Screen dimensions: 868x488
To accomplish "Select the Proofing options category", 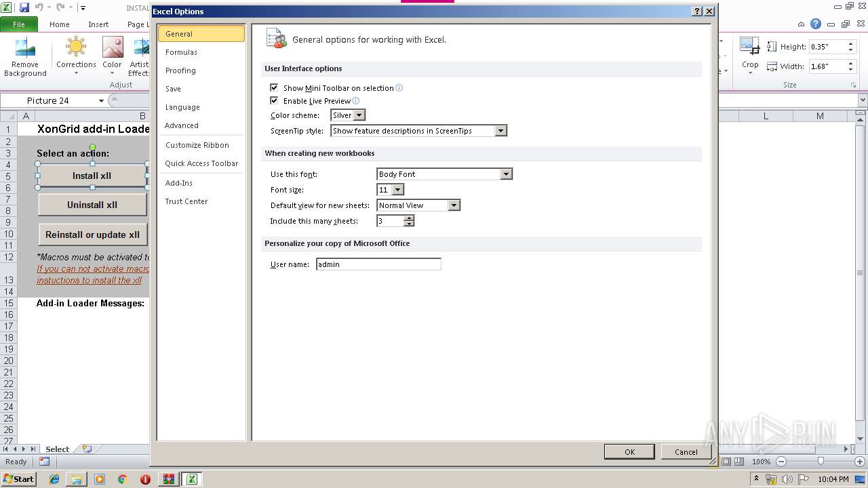I will (x=201, y=70).
